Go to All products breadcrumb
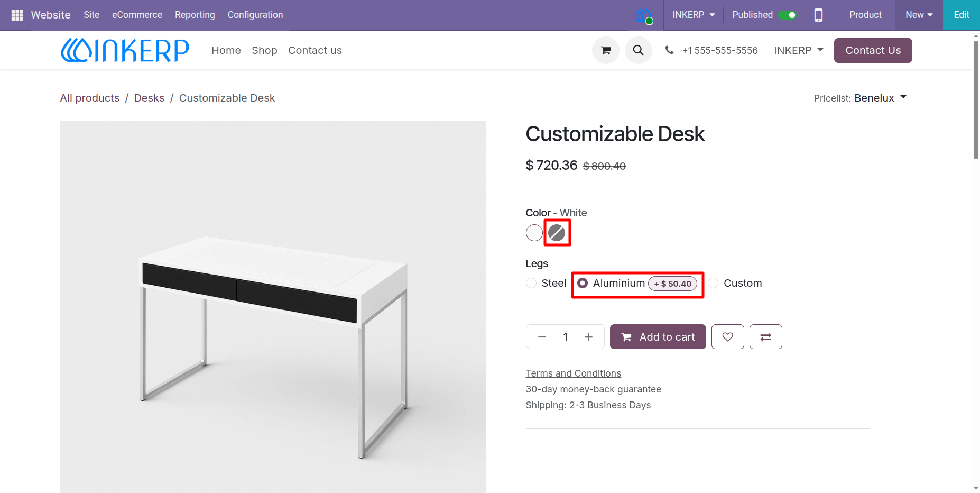This screenshot has height=493, width=980. point(90,98)
